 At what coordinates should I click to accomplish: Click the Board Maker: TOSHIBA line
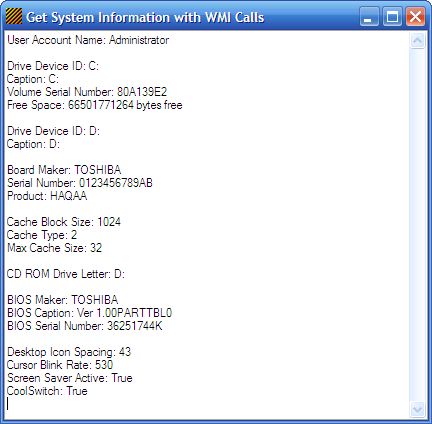click(64, 170)
